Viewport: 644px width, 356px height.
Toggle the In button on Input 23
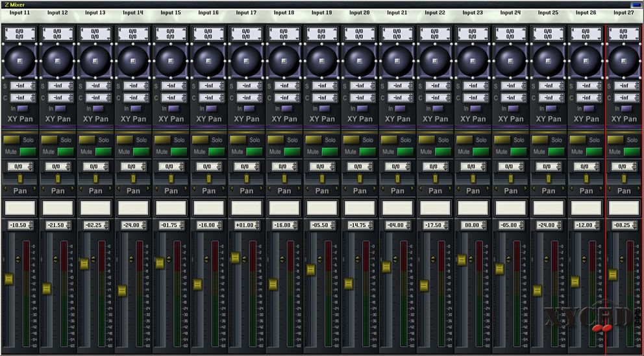click(476, 109)
